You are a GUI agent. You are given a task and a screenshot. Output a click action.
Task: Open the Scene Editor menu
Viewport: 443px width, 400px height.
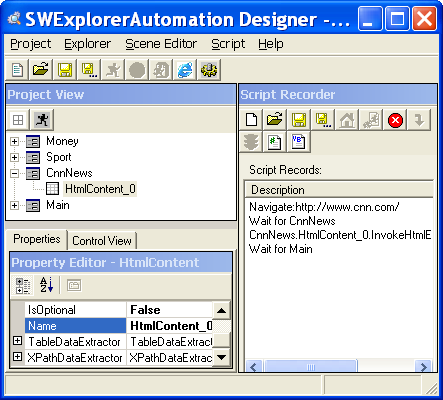coord(161,44)
